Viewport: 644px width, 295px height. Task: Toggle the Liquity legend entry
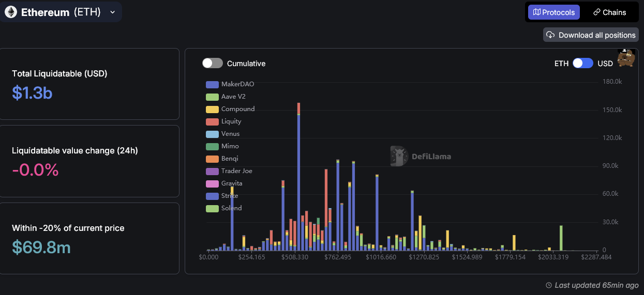click(x=223, y=121)
